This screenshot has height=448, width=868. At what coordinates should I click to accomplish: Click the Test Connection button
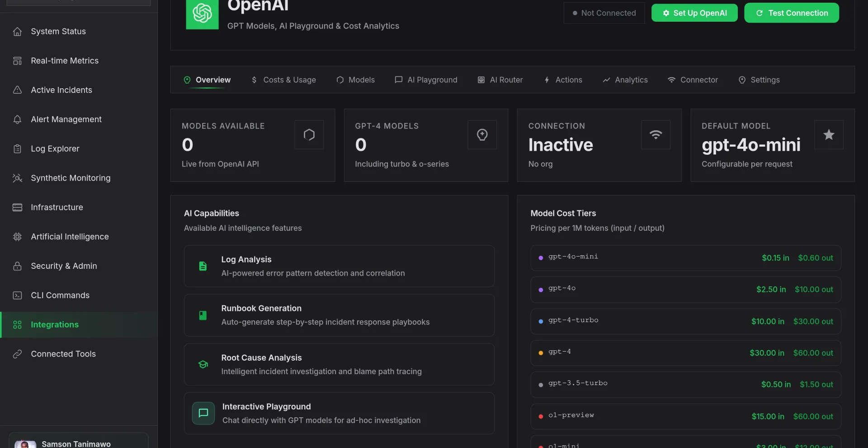(x=792, y=13)
